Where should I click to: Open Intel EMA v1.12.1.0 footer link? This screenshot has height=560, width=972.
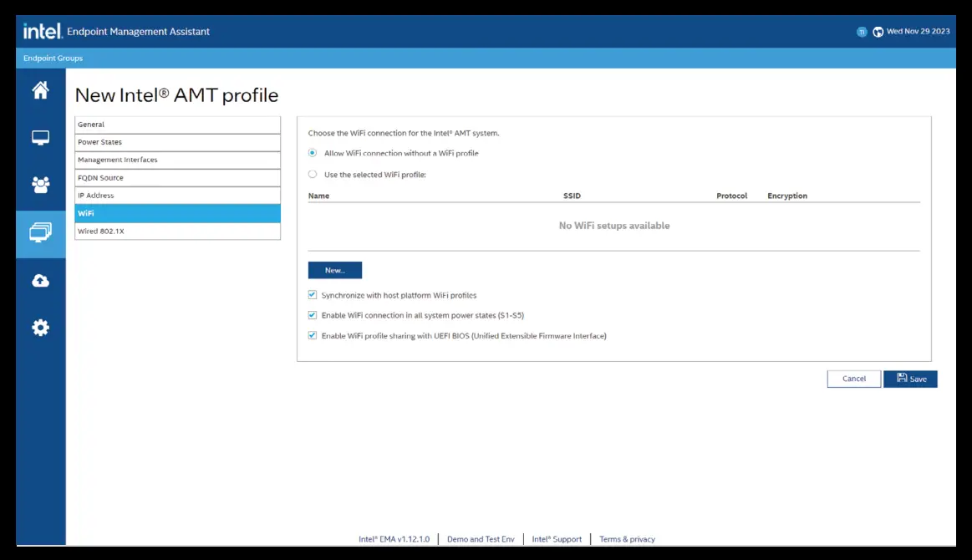[x=394, y=539]
